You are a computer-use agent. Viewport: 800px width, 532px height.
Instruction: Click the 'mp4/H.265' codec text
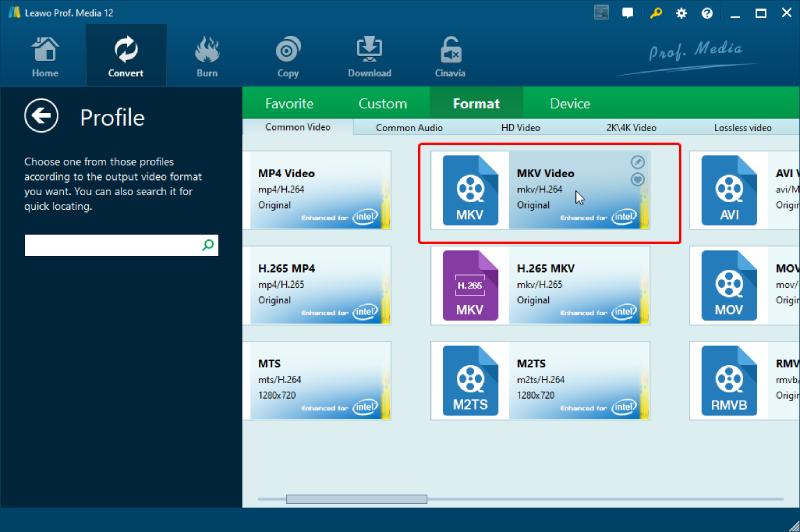click(281, 285)
